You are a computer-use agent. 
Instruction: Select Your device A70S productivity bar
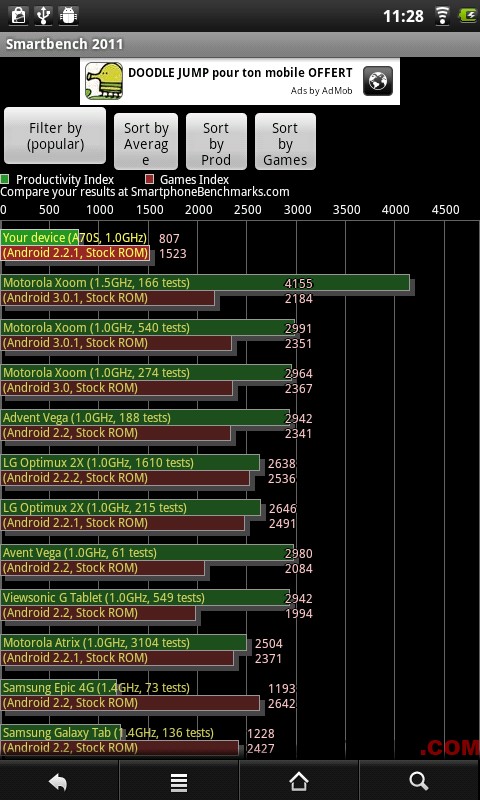[40, 238]
